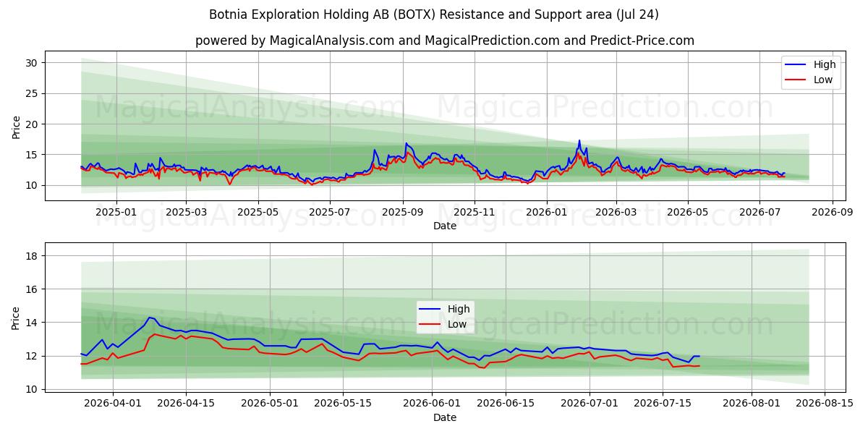
Task: Click the '2026-06-01' tick label
Action: (x=431, y=404)
